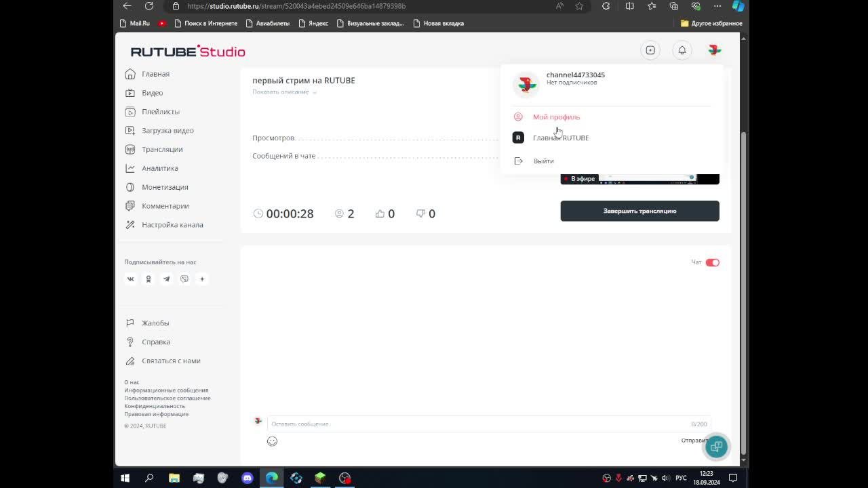Screen dimensions: 868x488
Task: Click the like thumbs-up icon
Action: [x=380, y=213]
